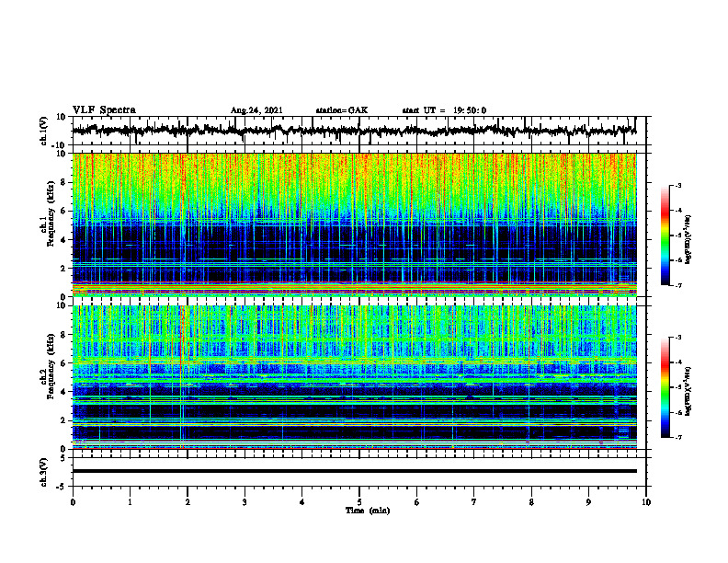The width and height of the screenshot is (728, 563).
Task: Click the "Time (min)" axis title
Action: pyautogui.click(x=368, y=511)
